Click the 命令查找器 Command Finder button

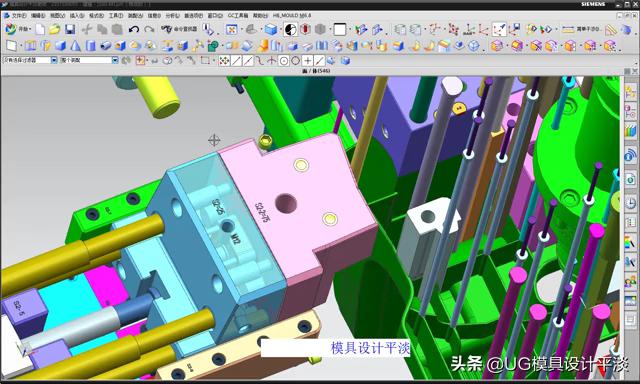pyautogui.click(x=179, y=29)
